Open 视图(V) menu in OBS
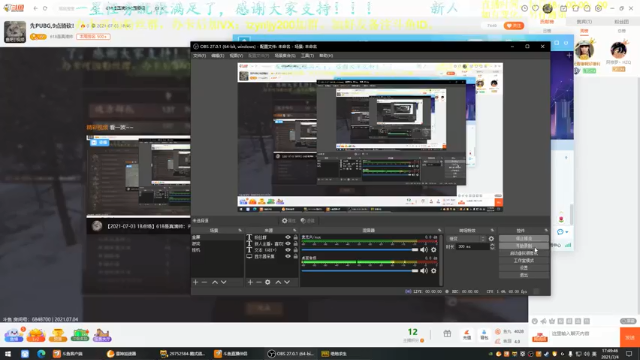Image resolution: width=640 pixels, height=360 pixels. 236,56
